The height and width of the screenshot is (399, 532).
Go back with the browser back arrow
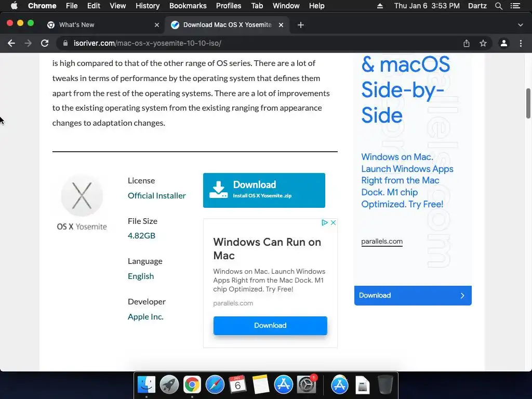tap(11, 43)
